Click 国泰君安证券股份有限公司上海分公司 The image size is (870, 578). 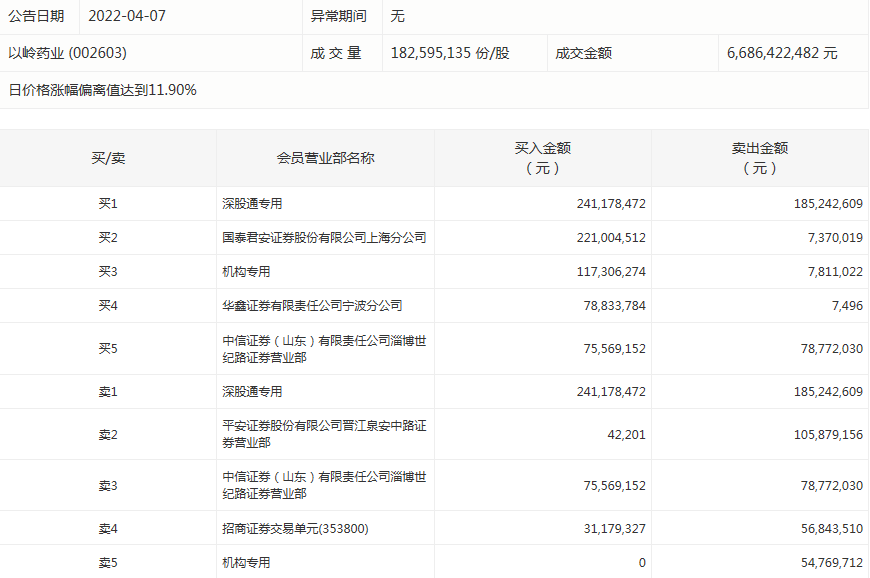pyautogui.click(x=324, y=238)
